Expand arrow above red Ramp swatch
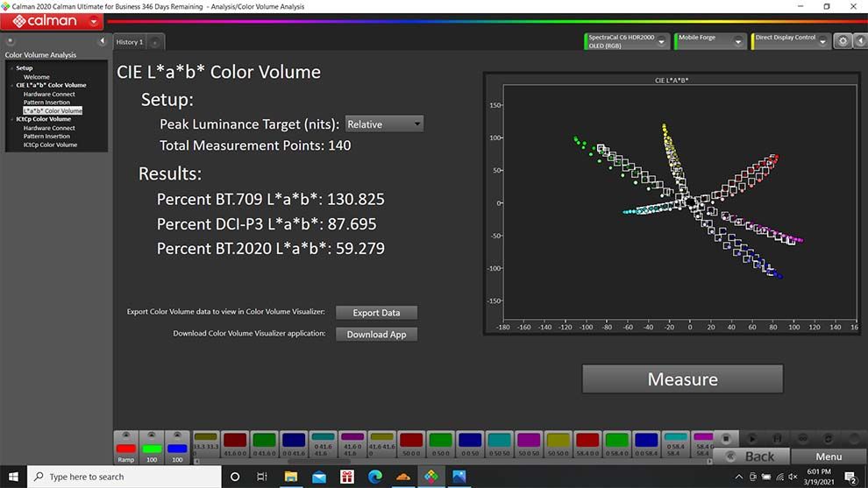The image size is (868, 488). pyautogui.click(x=125, y=435)
